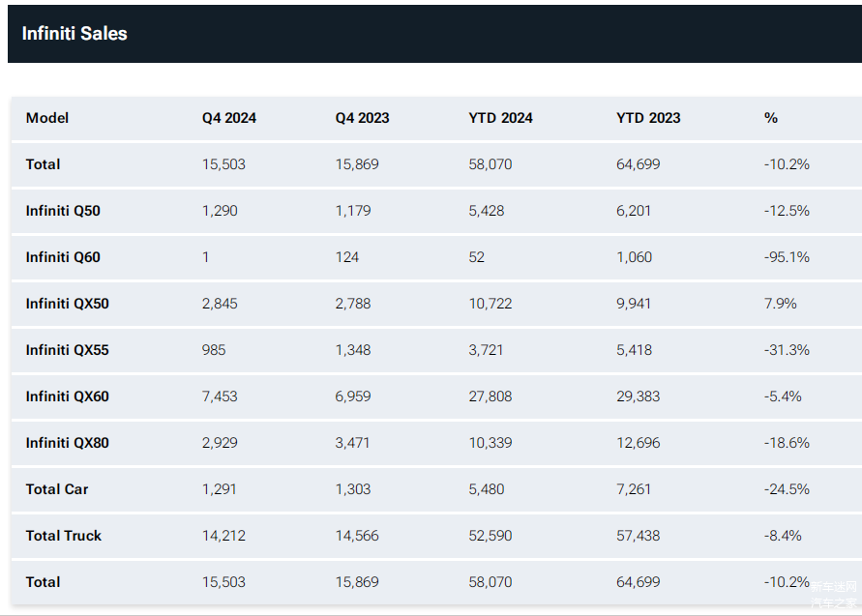Viewport: 862px width, 616px height.
Task: Select the Total Car row label
Action: point(57,489)
